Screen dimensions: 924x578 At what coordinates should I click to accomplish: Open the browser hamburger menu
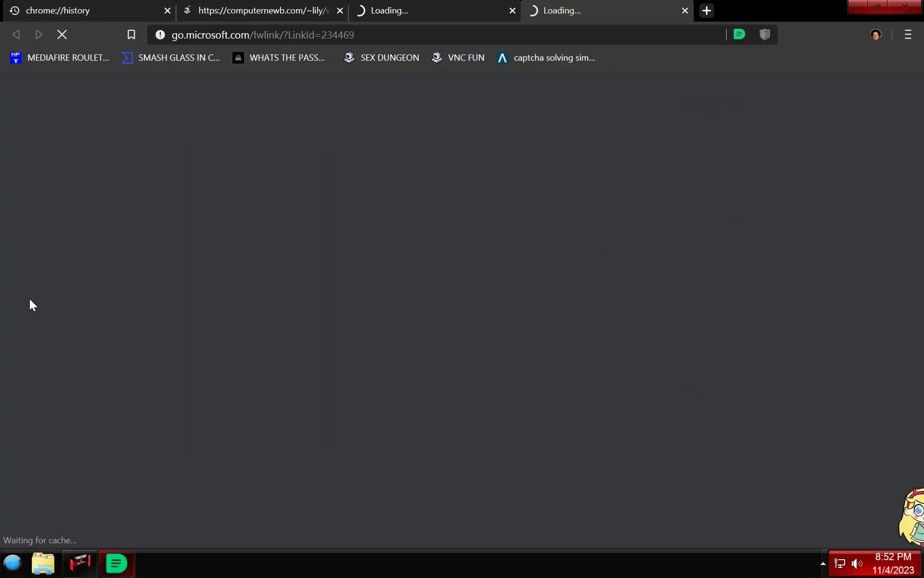908,35
